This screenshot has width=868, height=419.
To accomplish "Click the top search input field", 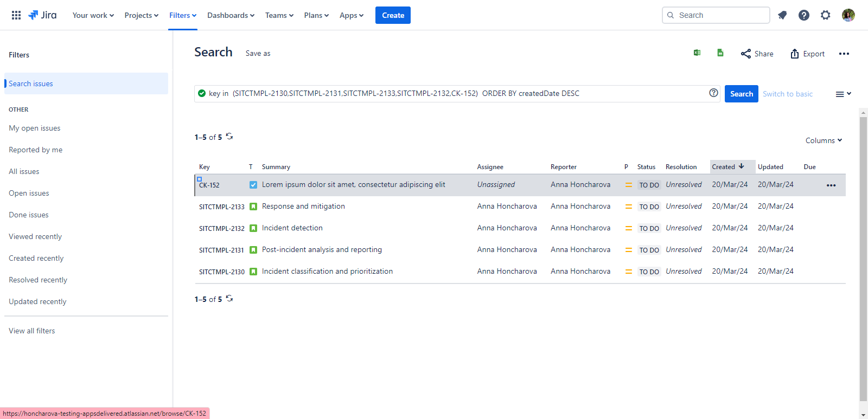I will tap(716, 15).
